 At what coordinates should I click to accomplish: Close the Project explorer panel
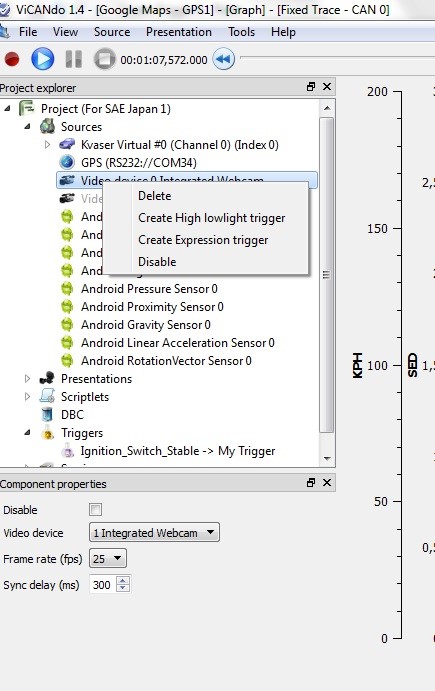pyautogui.click(x=327, y=87)
